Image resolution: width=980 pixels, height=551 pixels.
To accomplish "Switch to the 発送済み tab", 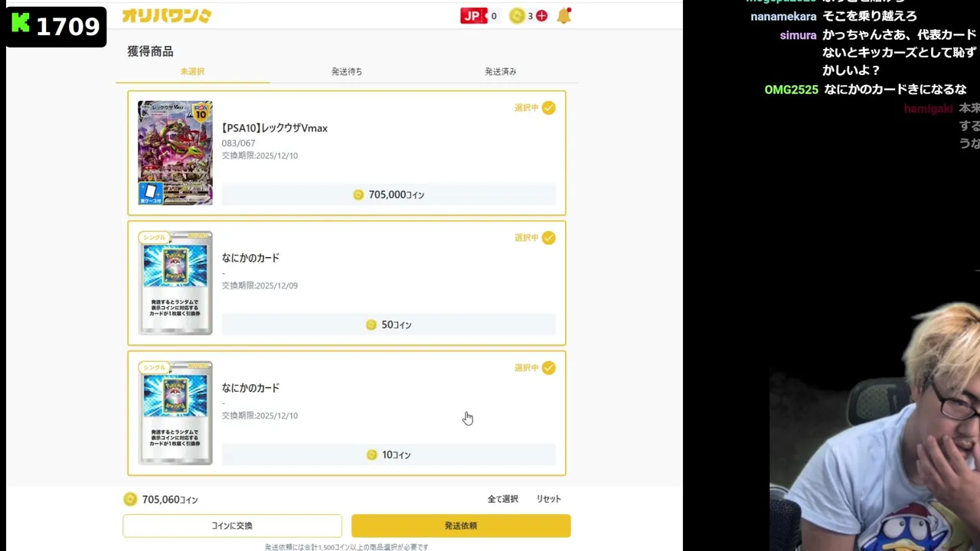I will pos(501,71).
